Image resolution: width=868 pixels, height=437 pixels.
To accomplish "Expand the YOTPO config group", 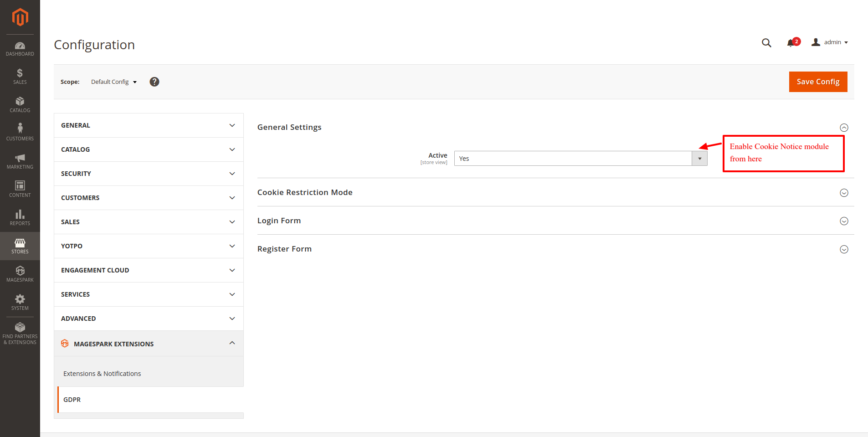I will click(149, 246).
